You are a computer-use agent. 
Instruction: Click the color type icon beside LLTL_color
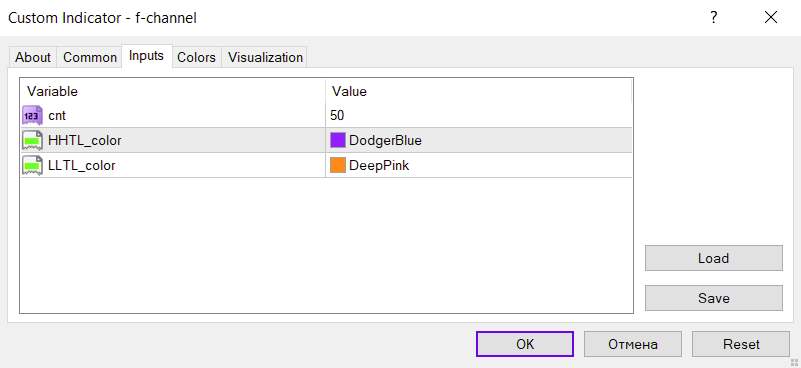coord(32,165)
